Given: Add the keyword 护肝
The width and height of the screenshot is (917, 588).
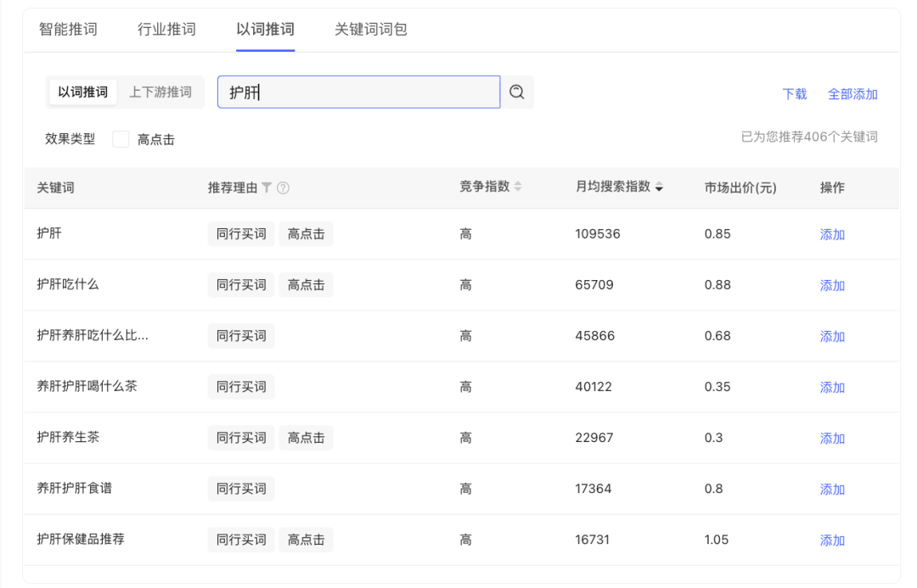Looking at the screenshot, I should (x=832, y=234).
